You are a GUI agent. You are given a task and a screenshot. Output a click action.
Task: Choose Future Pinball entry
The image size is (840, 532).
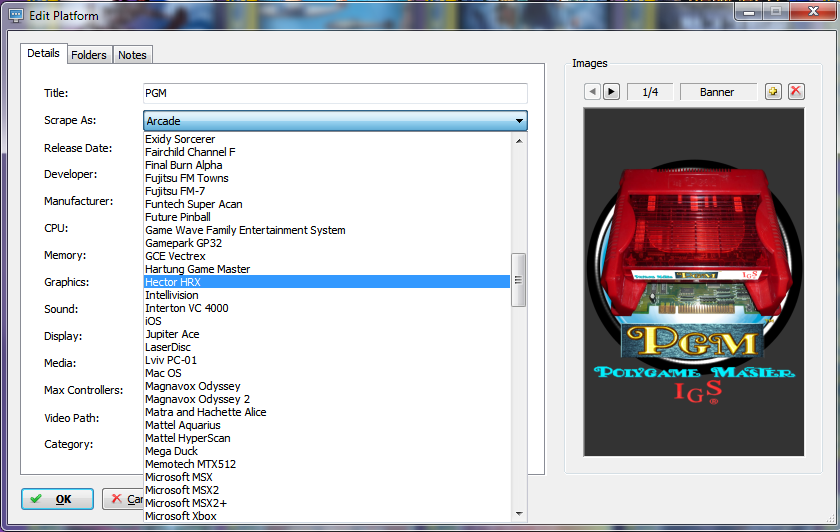(x=327, y=217)
